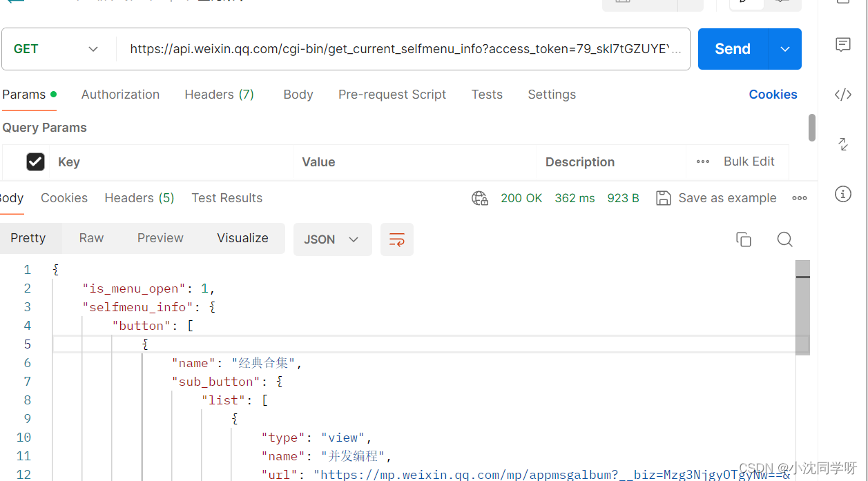Click the "type": "view" line
868x481 pixels.
[317, 438]
